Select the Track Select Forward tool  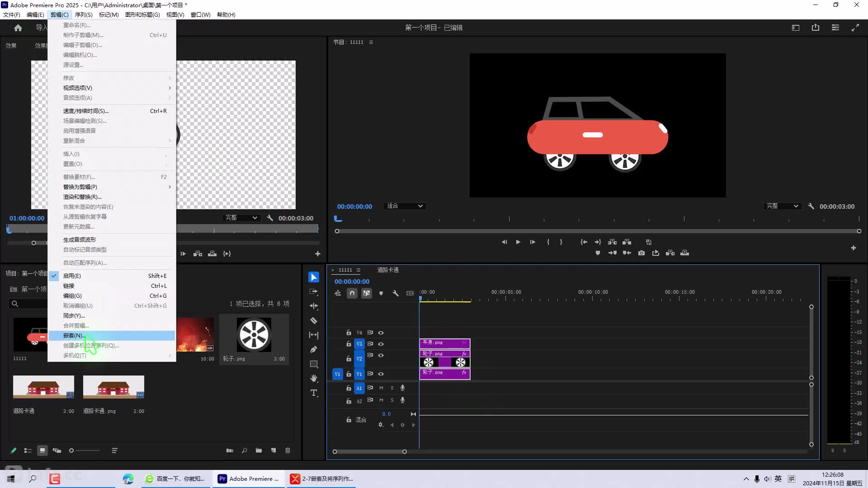(x=314, y=291)
